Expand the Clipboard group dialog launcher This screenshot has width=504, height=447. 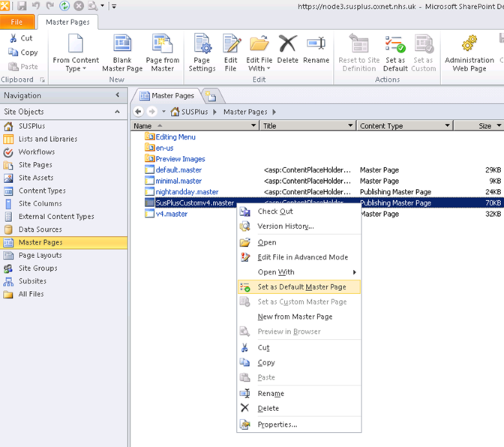[x=42, y=79]
